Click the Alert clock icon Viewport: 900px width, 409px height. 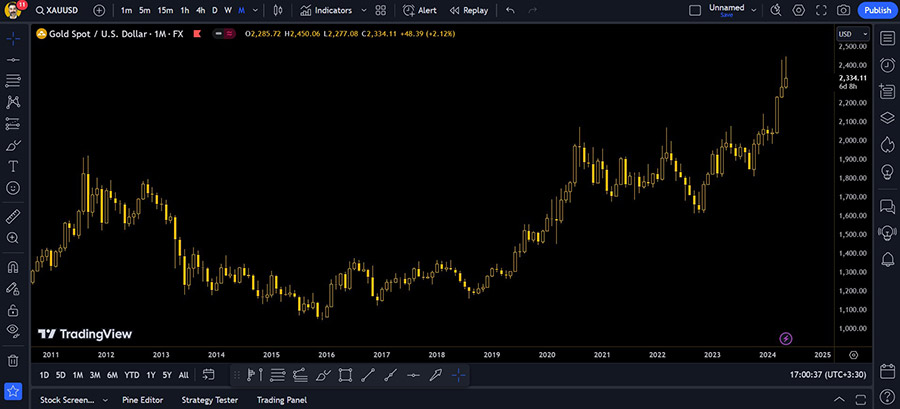[420, 10]
